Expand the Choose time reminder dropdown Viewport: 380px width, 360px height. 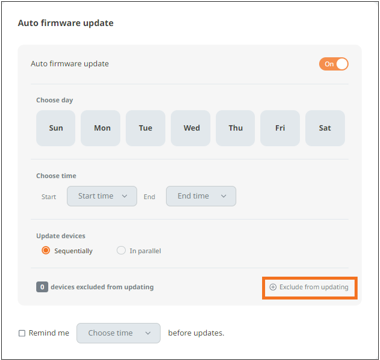(x=118, y=333)
